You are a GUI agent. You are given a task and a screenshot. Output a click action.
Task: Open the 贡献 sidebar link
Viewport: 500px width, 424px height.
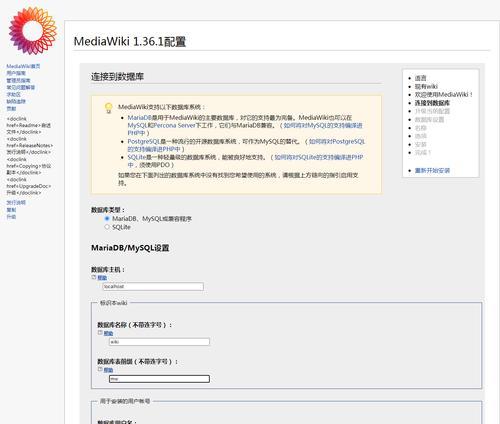coord(11,108)
